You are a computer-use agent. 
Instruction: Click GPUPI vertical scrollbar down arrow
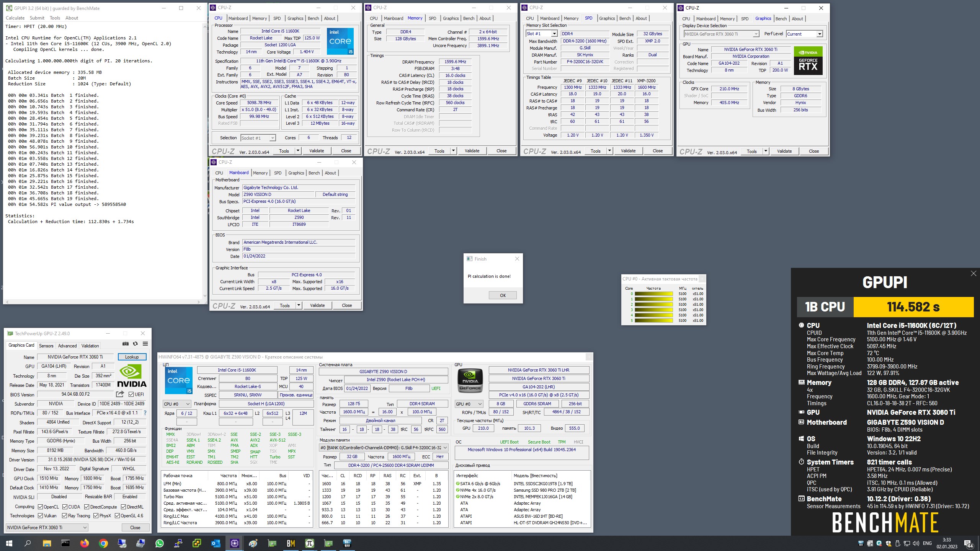205,296
